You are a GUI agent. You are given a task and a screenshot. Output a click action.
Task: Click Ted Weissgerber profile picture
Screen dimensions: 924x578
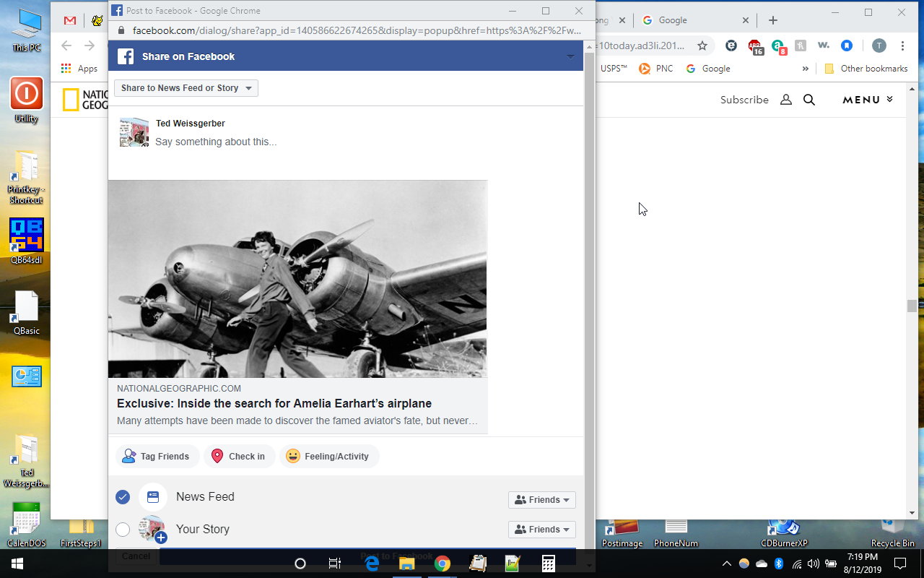(134, 132)
